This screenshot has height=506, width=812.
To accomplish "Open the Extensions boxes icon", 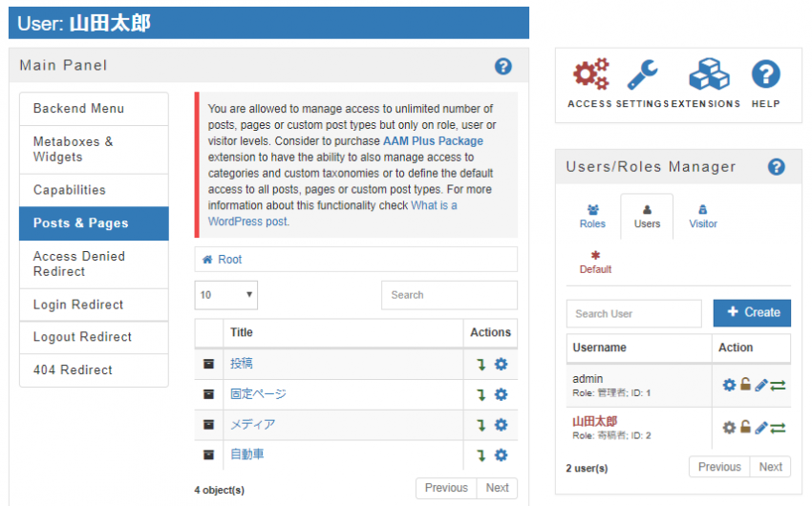I will coord(709,74).
